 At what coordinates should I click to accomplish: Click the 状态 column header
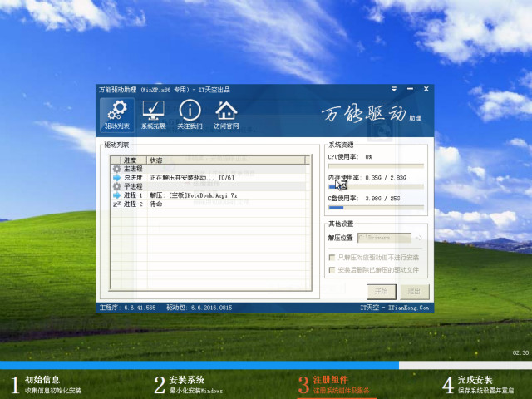[x=156, y=160]
